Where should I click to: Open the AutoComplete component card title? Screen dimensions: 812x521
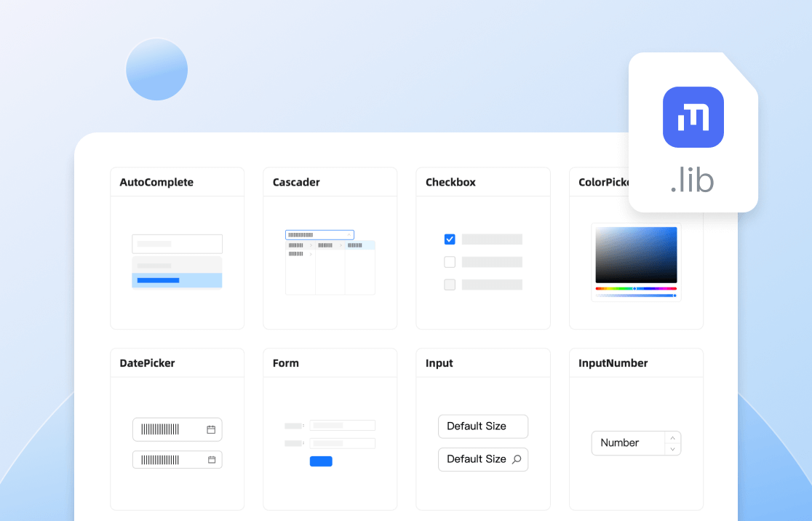click(x=156, y=182)
